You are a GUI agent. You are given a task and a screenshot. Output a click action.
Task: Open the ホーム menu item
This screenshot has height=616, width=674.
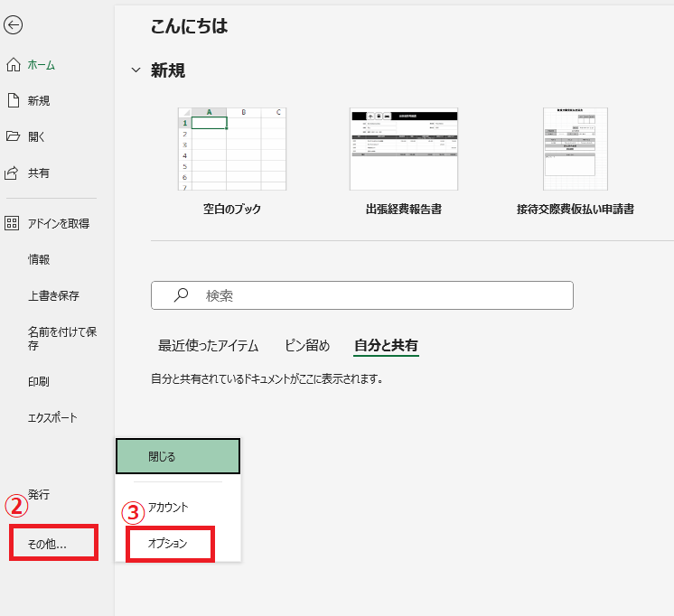(42, 65)
